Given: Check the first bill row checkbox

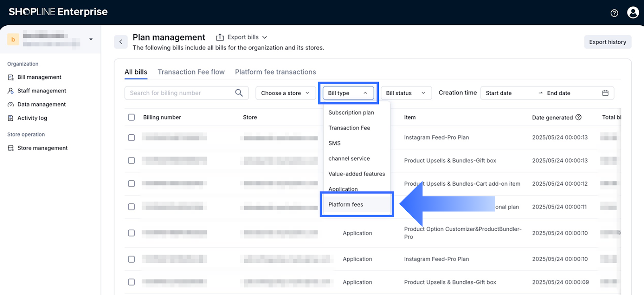Looking at the screenshot, I should click(x=131, y=137).
